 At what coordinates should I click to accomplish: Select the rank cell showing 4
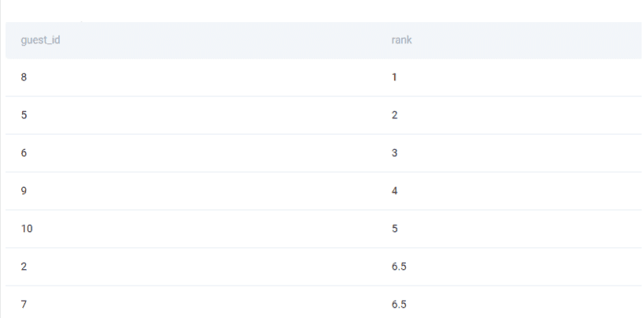[394, 191]
